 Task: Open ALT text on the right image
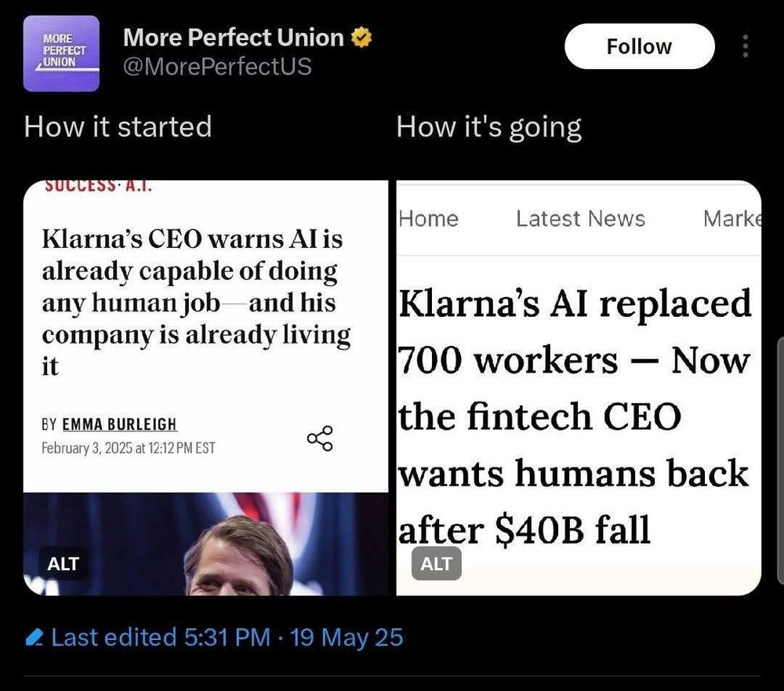click(436, 563)
